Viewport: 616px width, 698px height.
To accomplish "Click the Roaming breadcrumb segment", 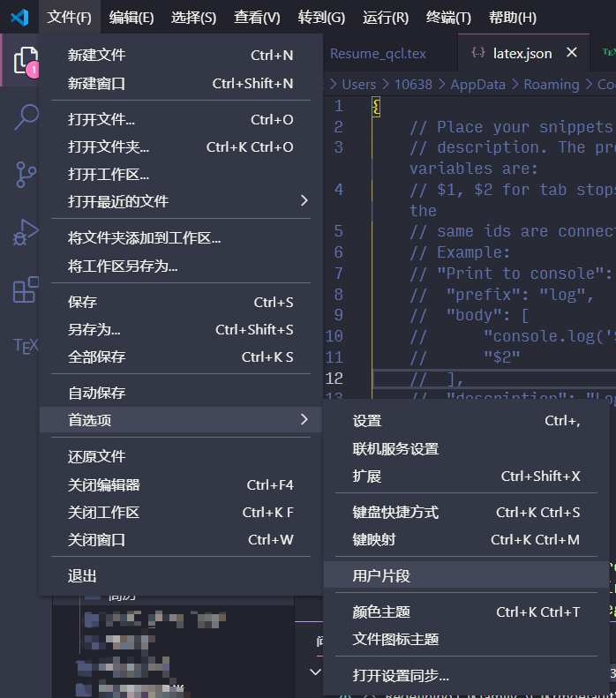I will point(552,84).
